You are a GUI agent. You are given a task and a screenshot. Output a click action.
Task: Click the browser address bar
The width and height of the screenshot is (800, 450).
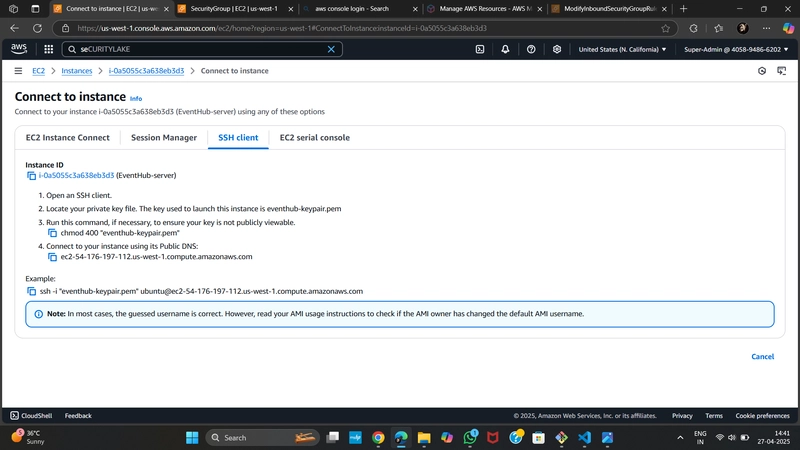pos(365,28)
